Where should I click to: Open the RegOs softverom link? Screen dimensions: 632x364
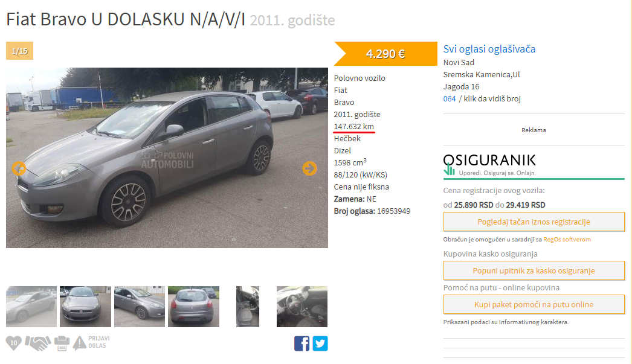pos(567,240)
